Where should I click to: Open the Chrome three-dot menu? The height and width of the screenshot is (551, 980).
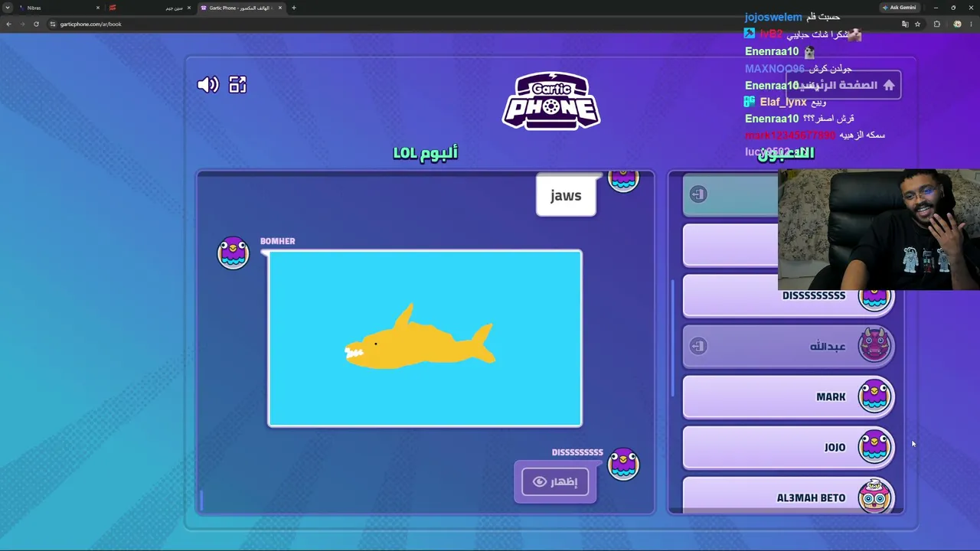pyautogui.click(x=972, y=24)
